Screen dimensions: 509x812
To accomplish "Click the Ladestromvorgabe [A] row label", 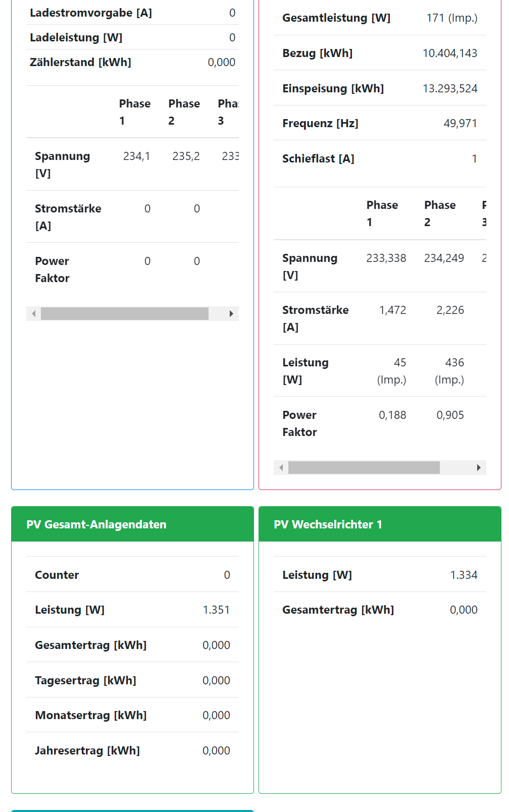I will point(91,13).
